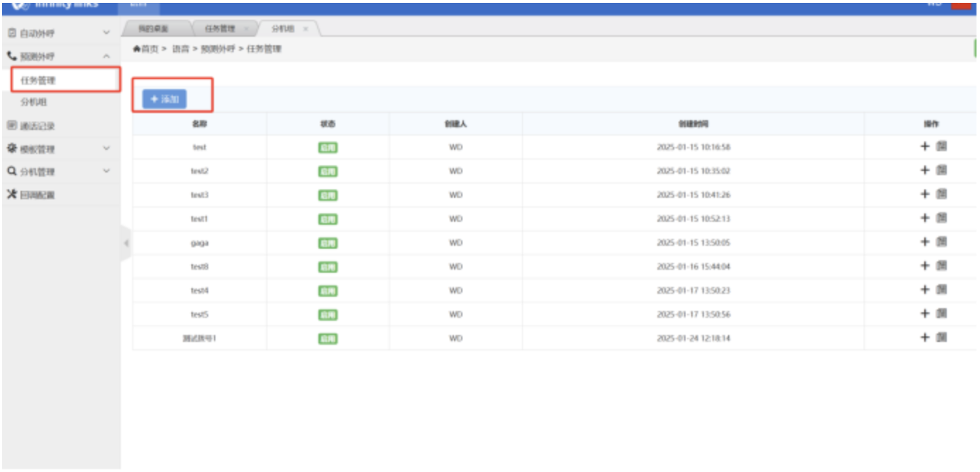
Task: Click the 状态 column header
Action: (x=328, y=124)
